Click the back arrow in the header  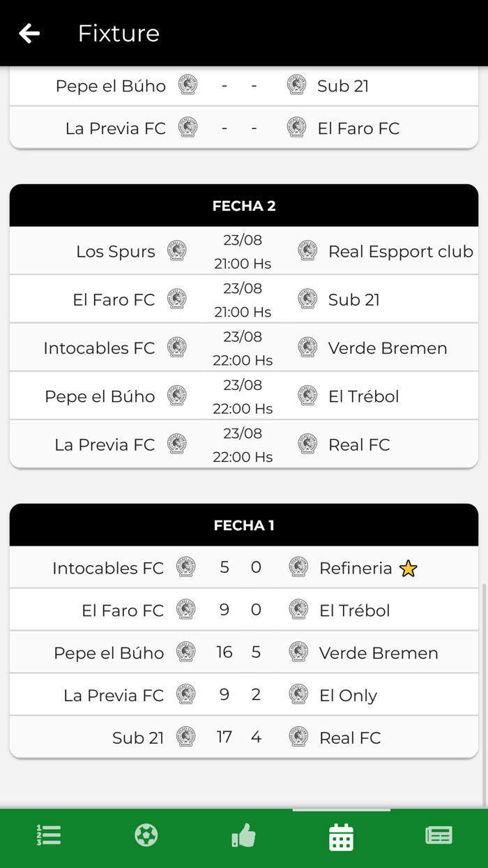coord(29,33)
